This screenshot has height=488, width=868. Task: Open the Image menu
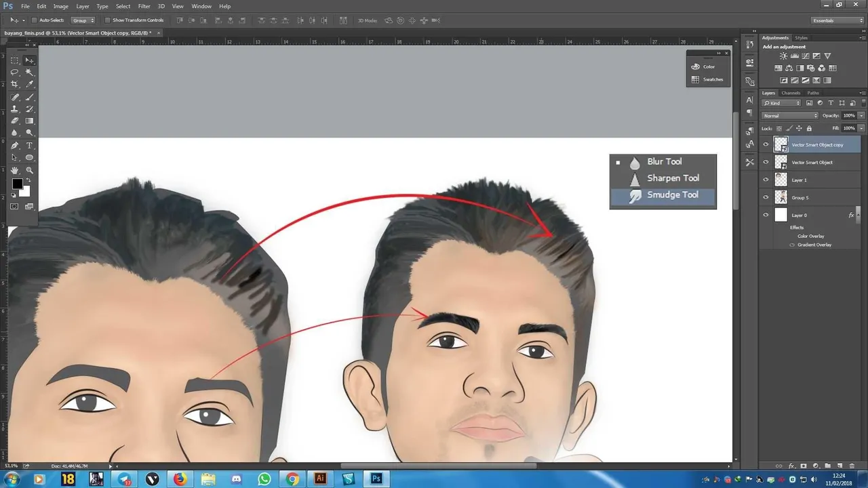pyautogui.click(x=61, y=6)
